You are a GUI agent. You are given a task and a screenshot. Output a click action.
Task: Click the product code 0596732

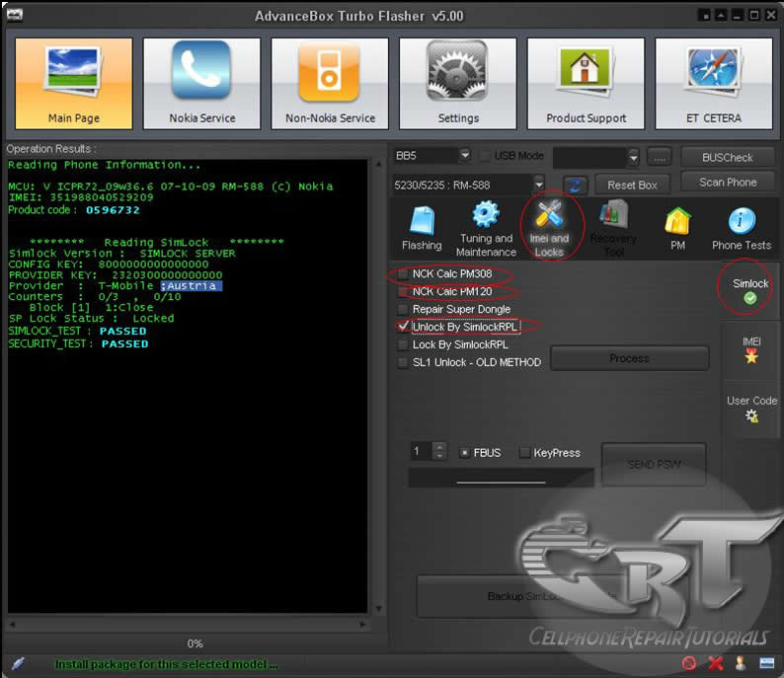[x=113, y=210]
